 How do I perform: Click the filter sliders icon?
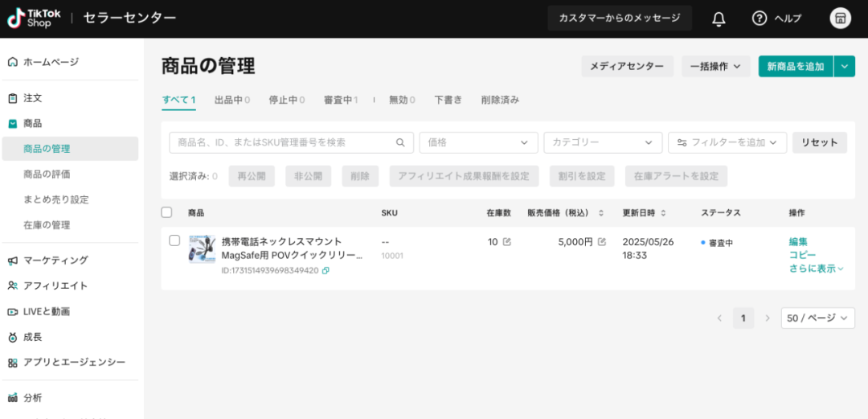coord(682,142)
